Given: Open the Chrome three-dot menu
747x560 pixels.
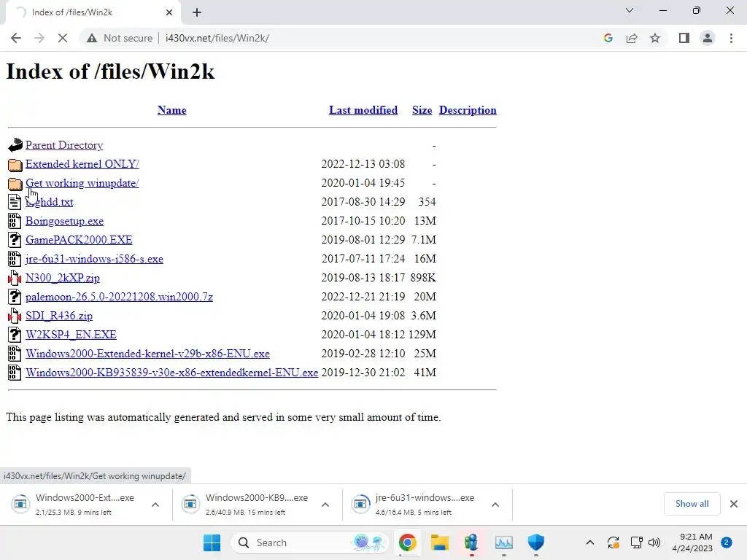Looking at the screenshot, I should (x=731, y=38).
